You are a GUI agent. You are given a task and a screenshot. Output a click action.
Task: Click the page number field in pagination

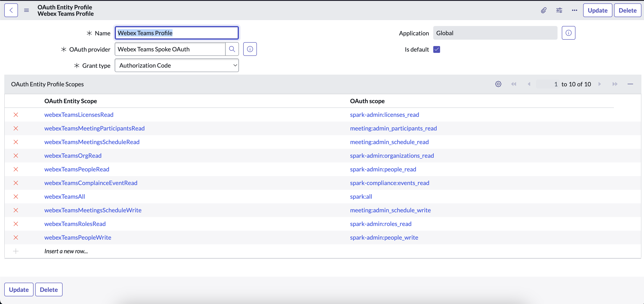(547, 84)
